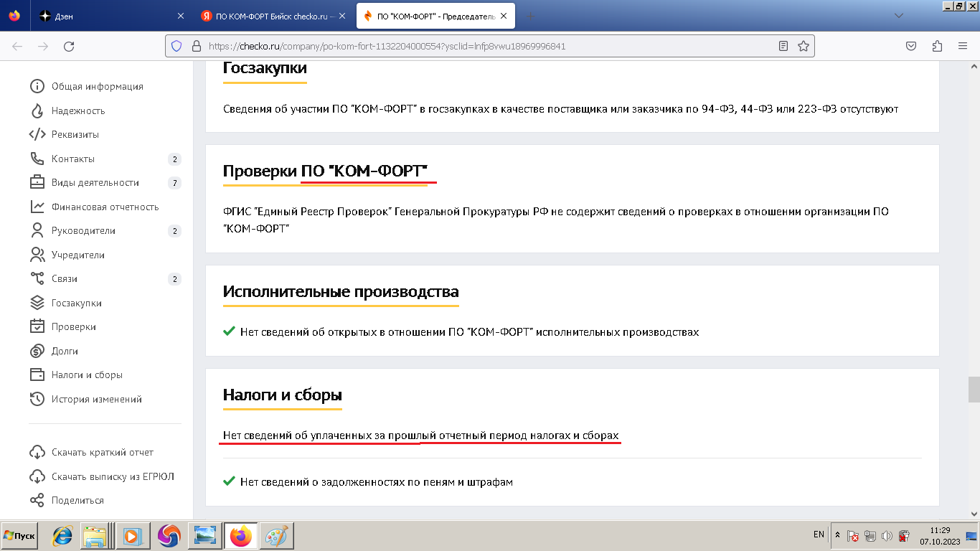The width and height of the screenshot is (980, 551).
Task: Click the История изменений clock icon
Action: [x=37, y=399]
